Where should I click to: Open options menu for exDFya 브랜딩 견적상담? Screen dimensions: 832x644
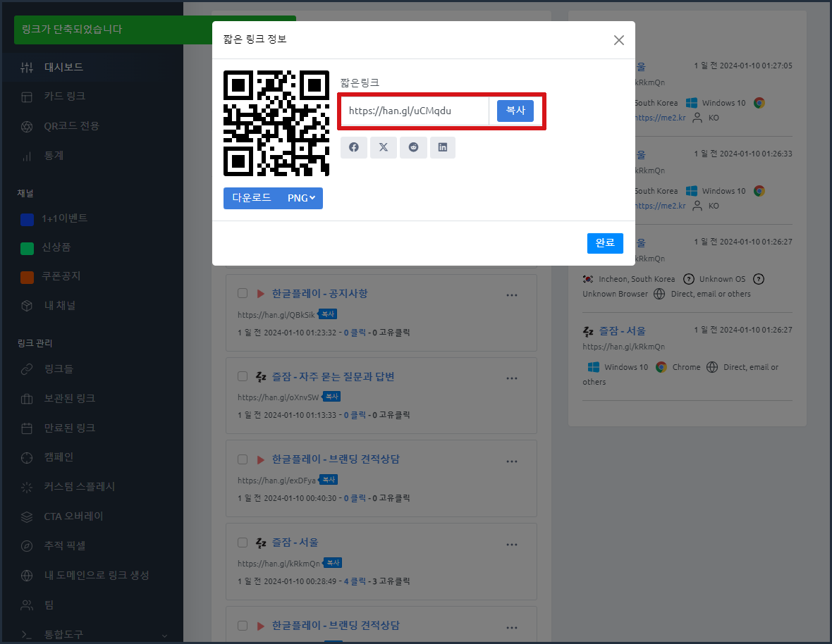511,461
